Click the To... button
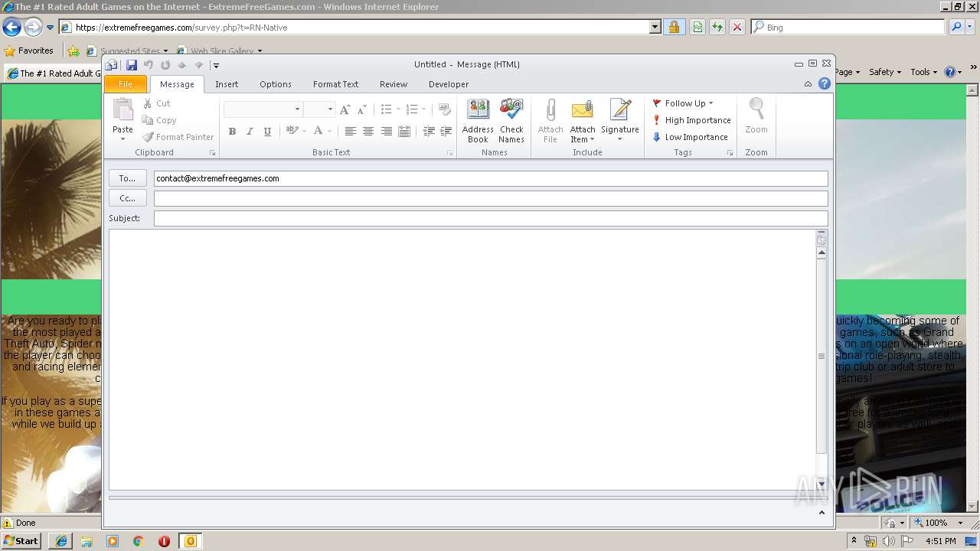 coord(127,178)
